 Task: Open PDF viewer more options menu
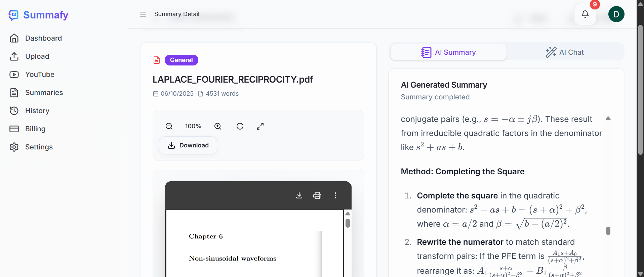point(335,195)
